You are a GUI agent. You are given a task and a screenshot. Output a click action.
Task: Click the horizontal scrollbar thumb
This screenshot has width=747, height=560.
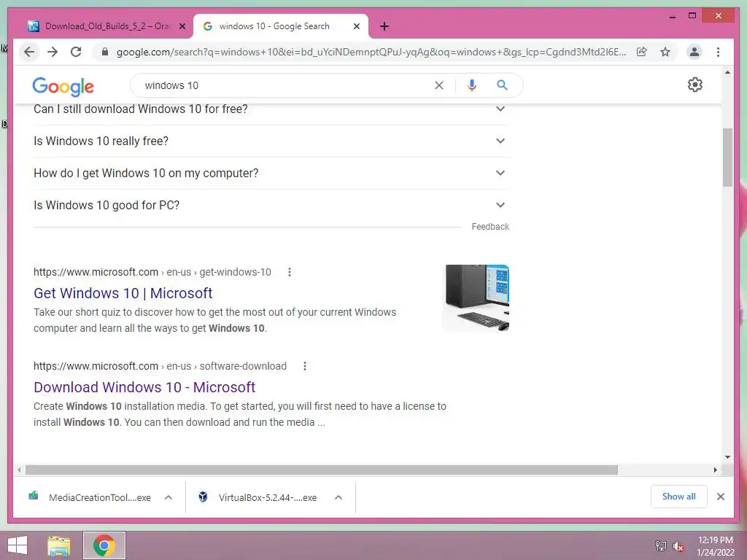(x=322, y=470)
